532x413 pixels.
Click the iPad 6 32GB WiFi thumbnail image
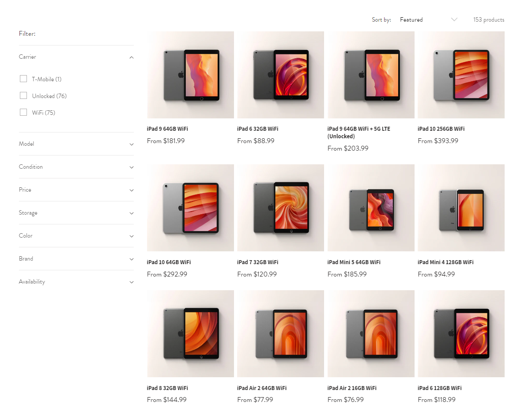tap(280, 74)
